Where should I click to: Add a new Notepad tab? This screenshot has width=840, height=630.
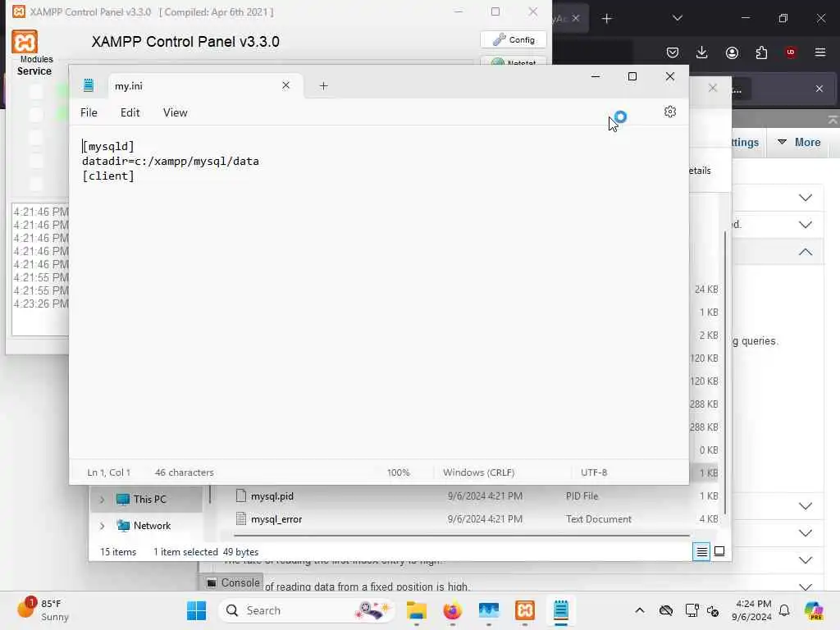(323, 85)
